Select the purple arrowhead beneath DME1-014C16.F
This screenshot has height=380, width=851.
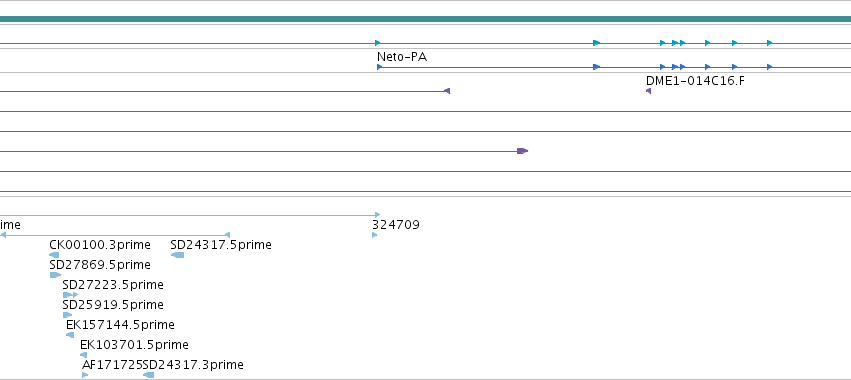648,91
